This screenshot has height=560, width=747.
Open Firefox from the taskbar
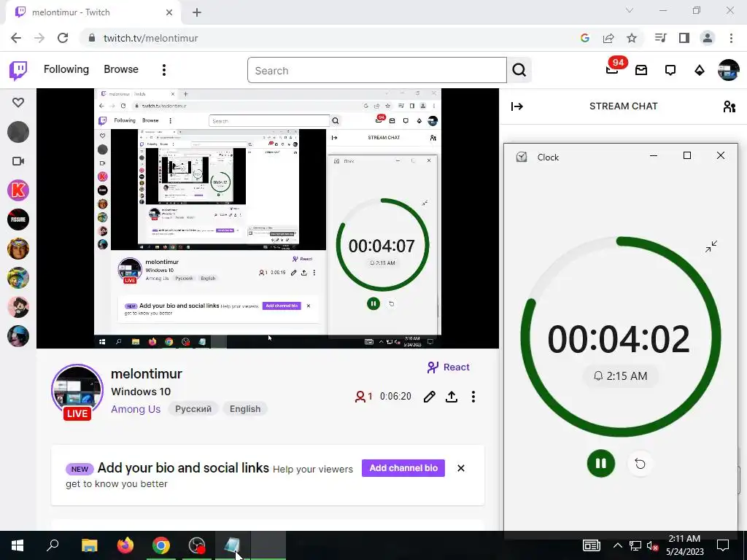pos(125,545)
